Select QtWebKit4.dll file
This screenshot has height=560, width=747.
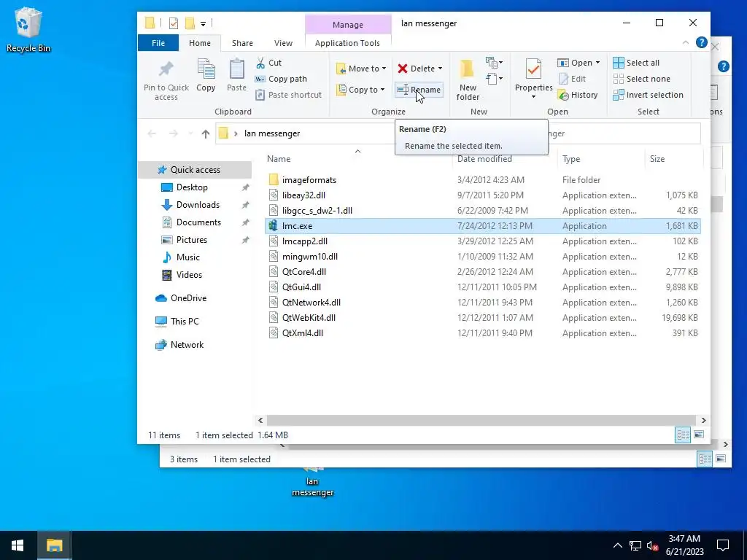point(309,318)
